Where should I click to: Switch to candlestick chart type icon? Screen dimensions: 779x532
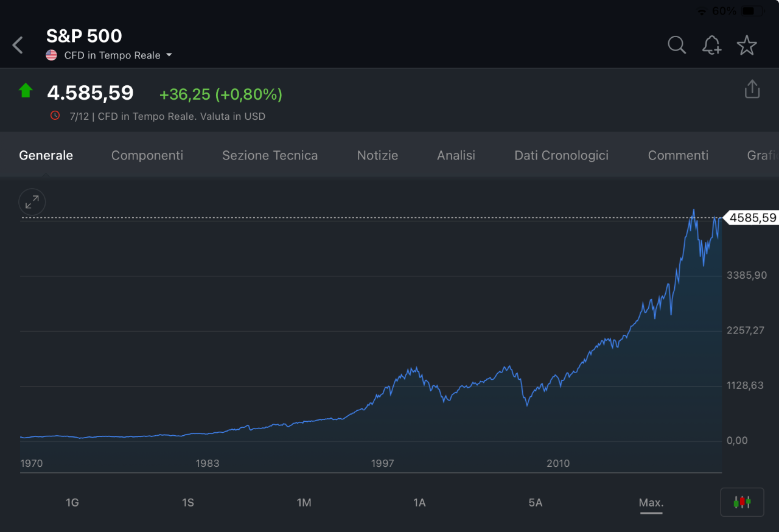click(742, 502)
